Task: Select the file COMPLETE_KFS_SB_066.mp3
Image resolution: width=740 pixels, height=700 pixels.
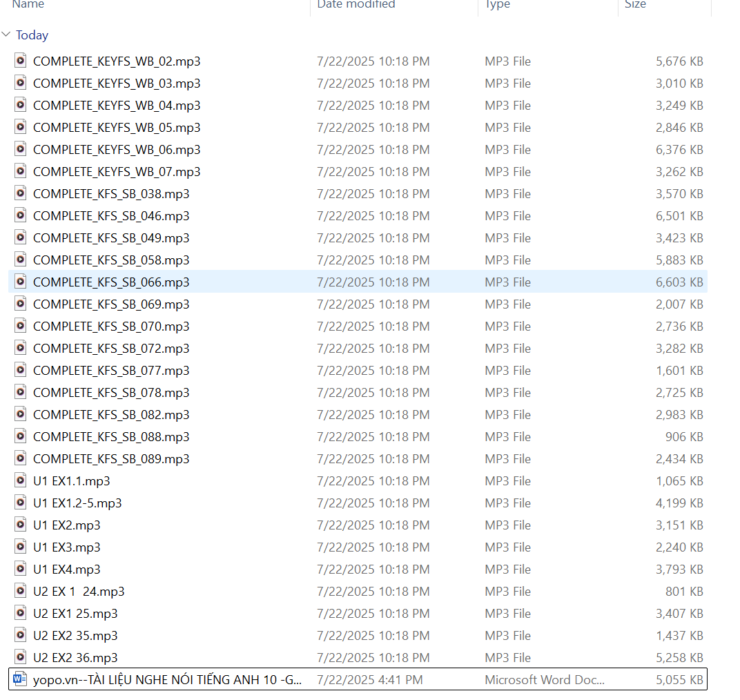Action: click(x=111, y=282)
